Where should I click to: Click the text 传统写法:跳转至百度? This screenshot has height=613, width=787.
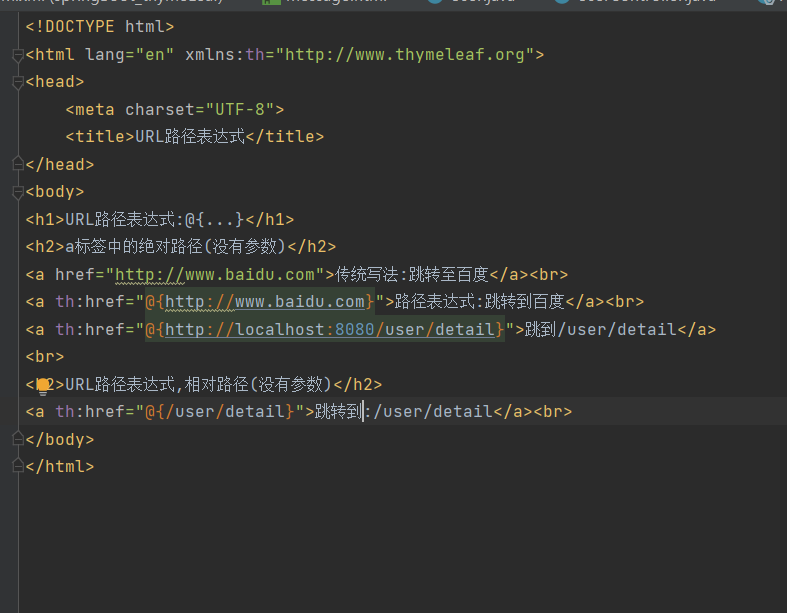pos(412,275)
